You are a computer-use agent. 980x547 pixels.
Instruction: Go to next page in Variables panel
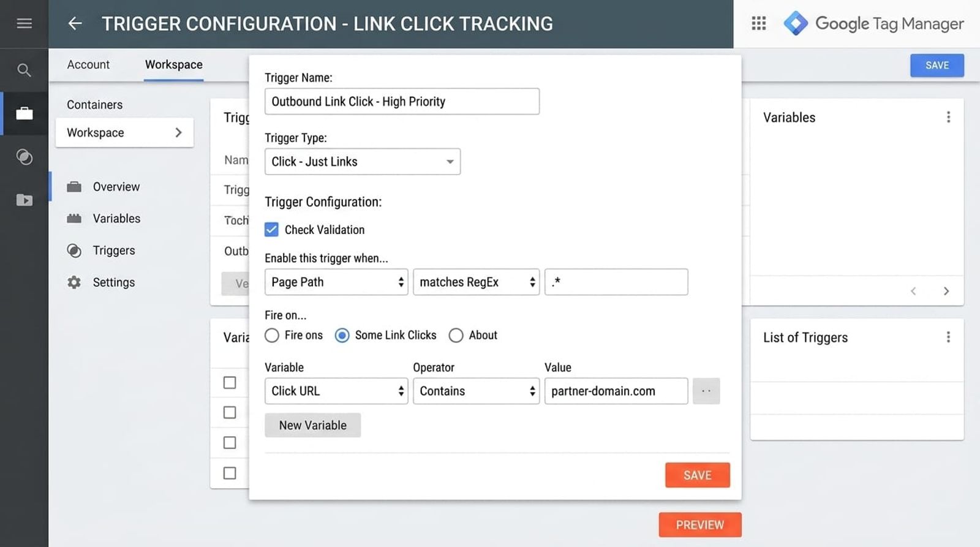click(x=946, y=291)
